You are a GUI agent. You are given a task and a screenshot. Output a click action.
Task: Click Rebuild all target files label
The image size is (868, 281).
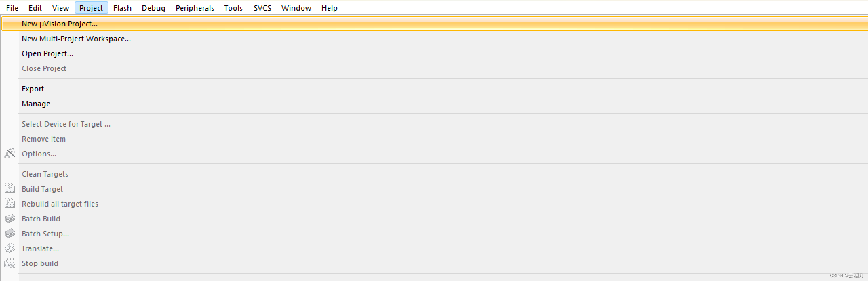click(x=60, y=204)
